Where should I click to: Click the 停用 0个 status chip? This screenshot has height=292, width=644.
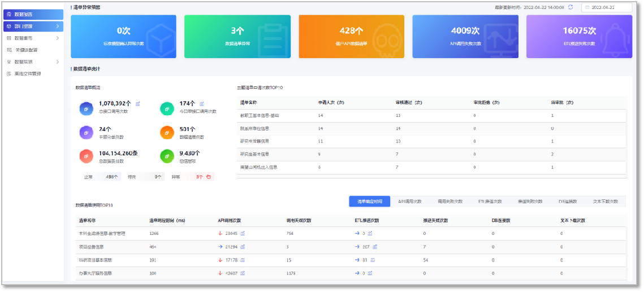(x=145, y=177)
